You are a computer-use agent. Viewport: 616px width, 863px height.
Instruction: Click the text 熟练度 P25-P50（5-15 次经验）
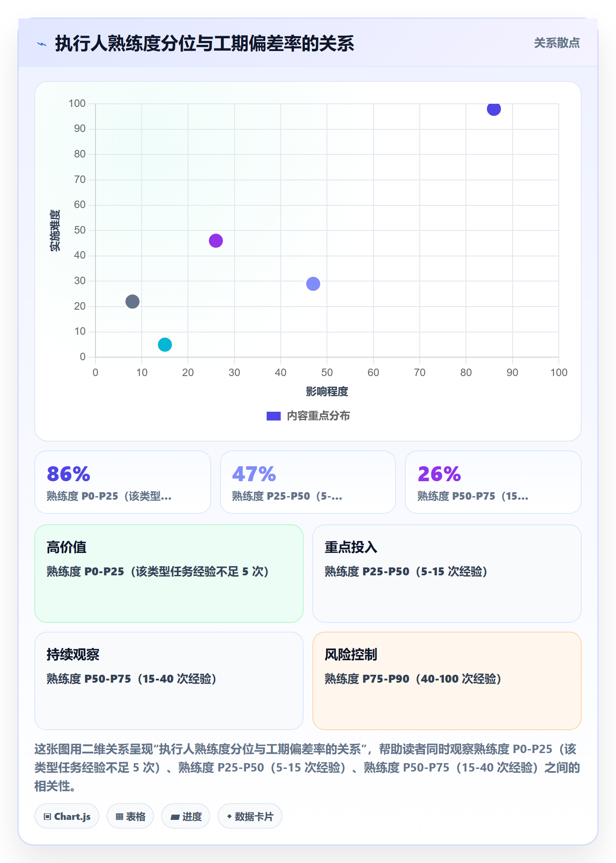[x=406, y=571]
